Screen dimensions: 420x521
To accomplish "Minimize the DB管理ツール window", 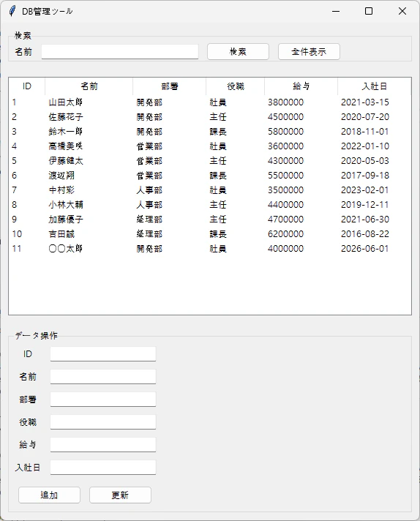I will 336,11.
